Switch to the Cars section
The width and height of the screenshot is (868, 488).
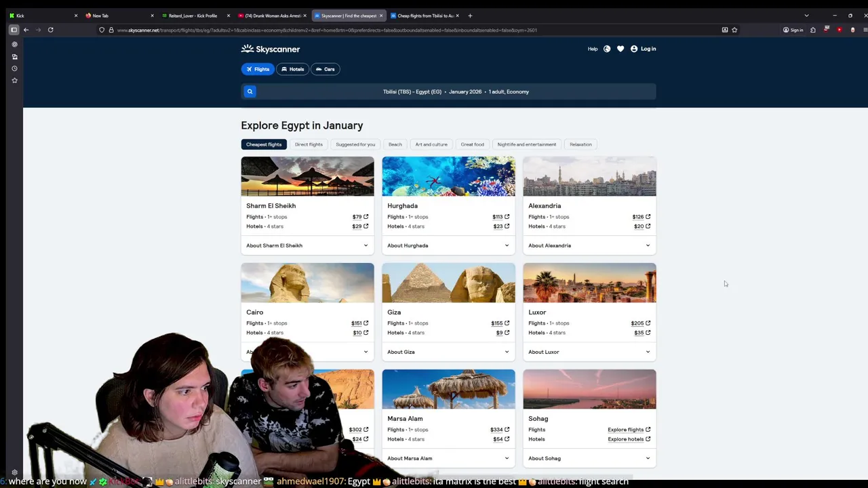325,69
